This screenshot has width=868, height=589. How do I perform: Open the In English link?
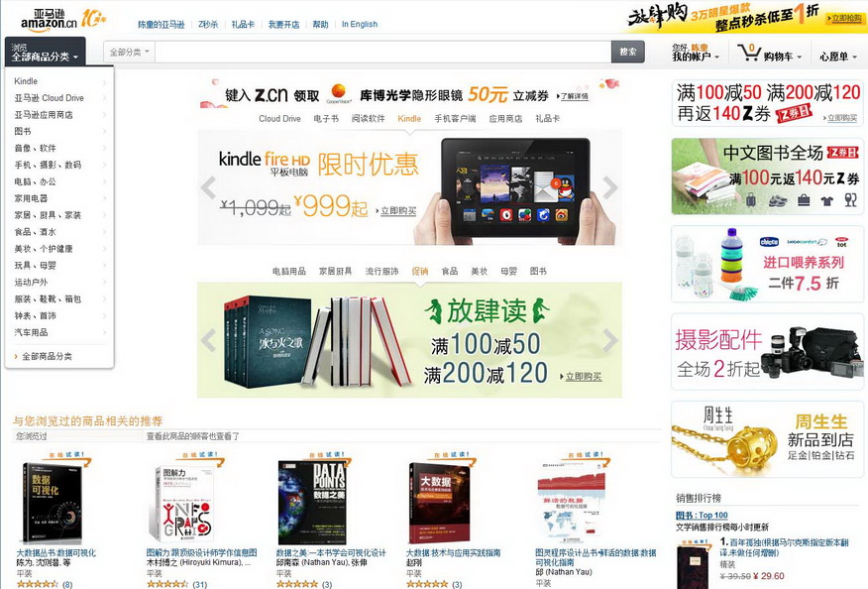[360, 25]
